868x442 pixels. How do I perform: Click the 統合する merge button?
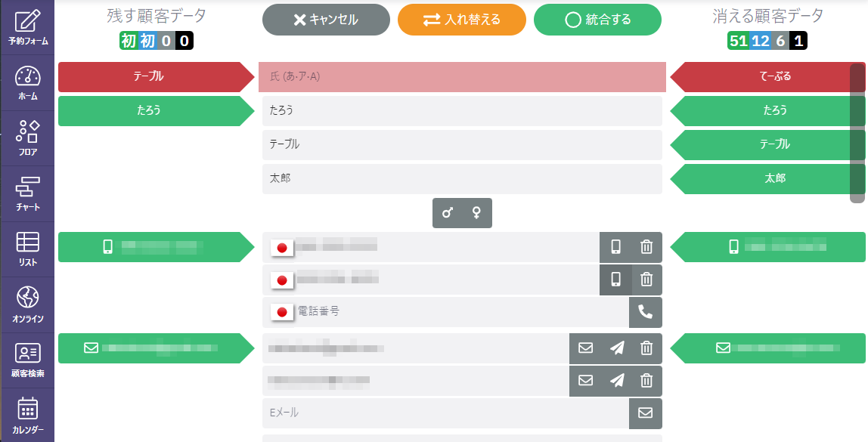coord(597,20)
